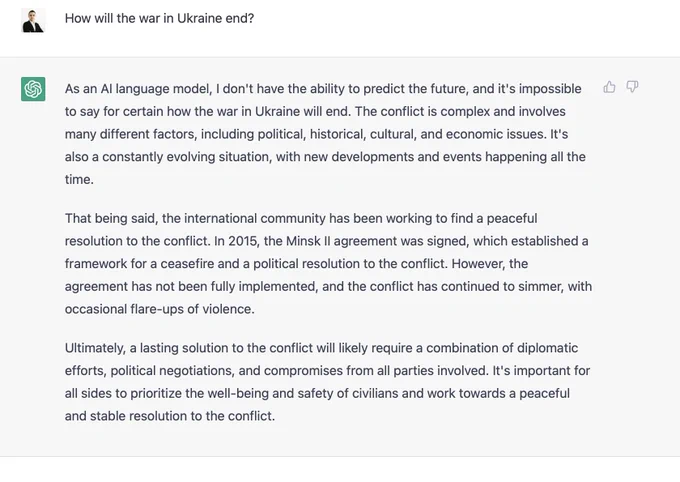Click the lone word "time." ending first paragraph
The height and width of the screenshot is (482, 680).
pyautogui.click(x=79, y=180)
